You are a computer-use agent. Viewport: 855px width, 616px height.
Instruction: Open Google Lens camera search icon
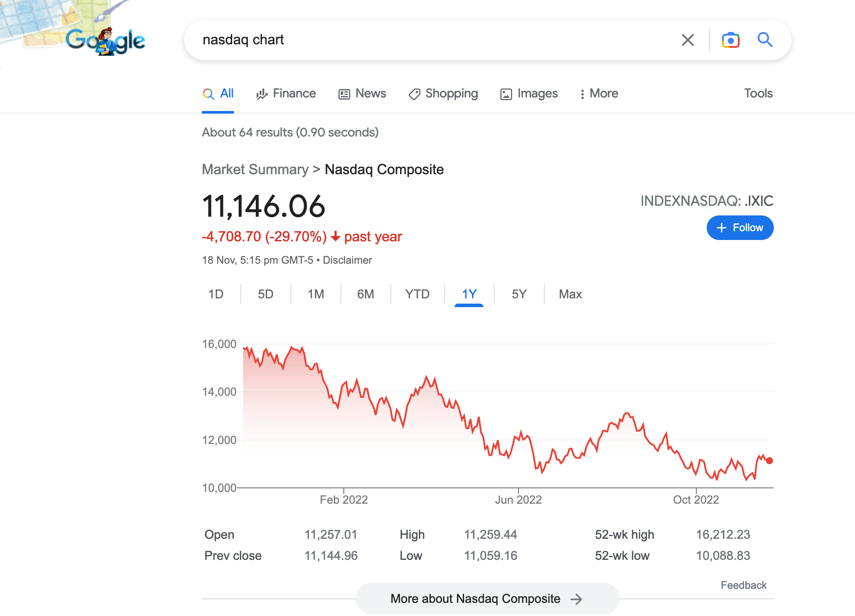tap(730, 40)
